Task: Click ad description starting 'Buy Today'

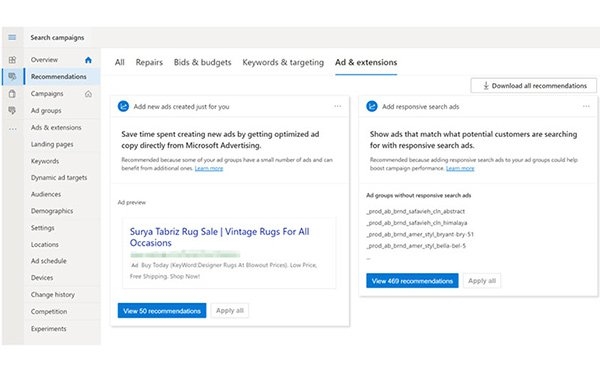Action: point(223,271)
